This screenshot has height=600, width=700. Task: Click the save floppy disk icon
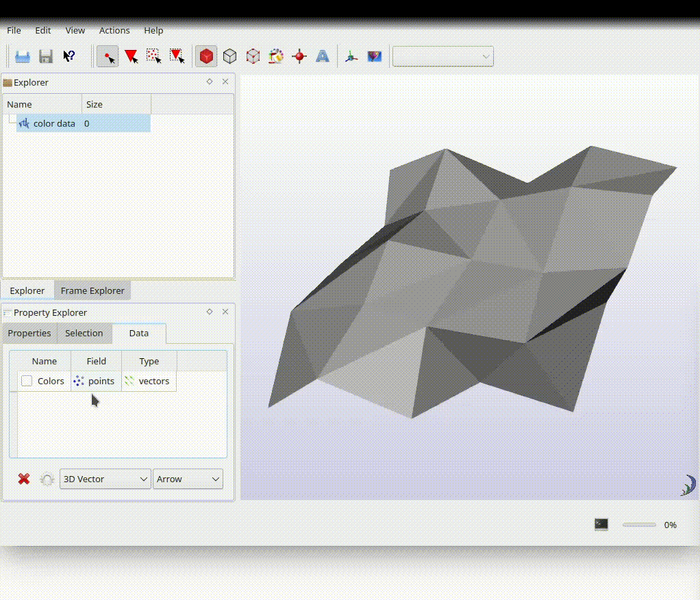coord(46,56)
